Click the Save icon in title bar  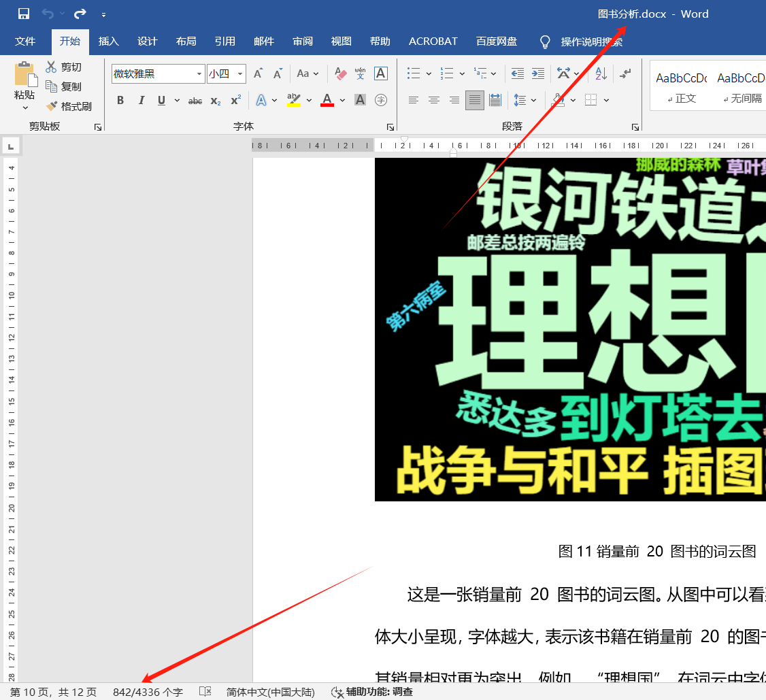[x=24, y=14]
